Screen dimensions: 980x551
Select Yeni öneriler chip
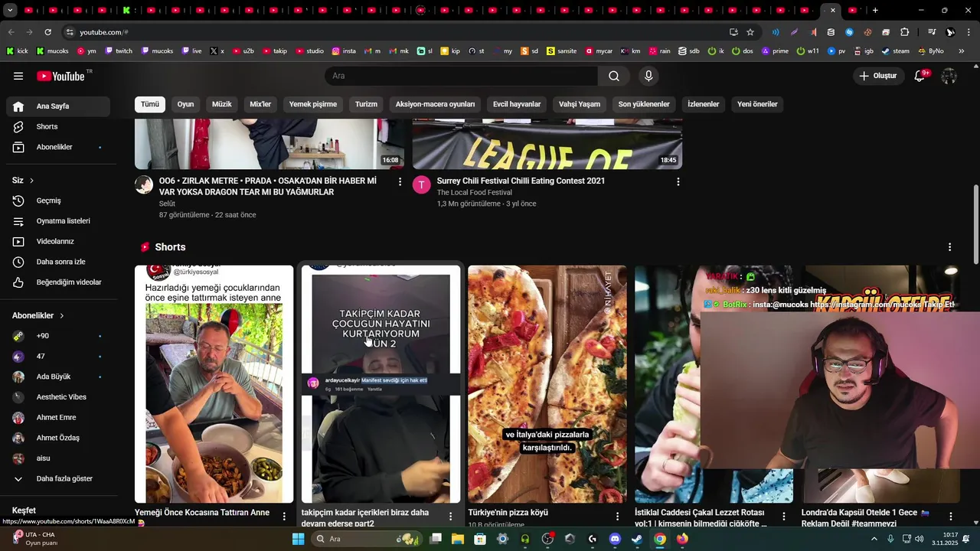tap(757, 104)
